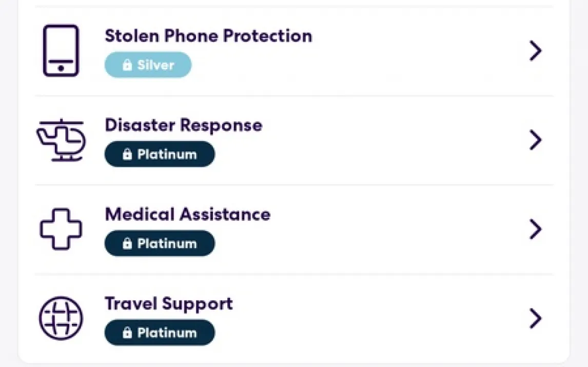Expand Disaster Response chevron arrow
The width and height of the screenshot is (588, 367).
535,140
